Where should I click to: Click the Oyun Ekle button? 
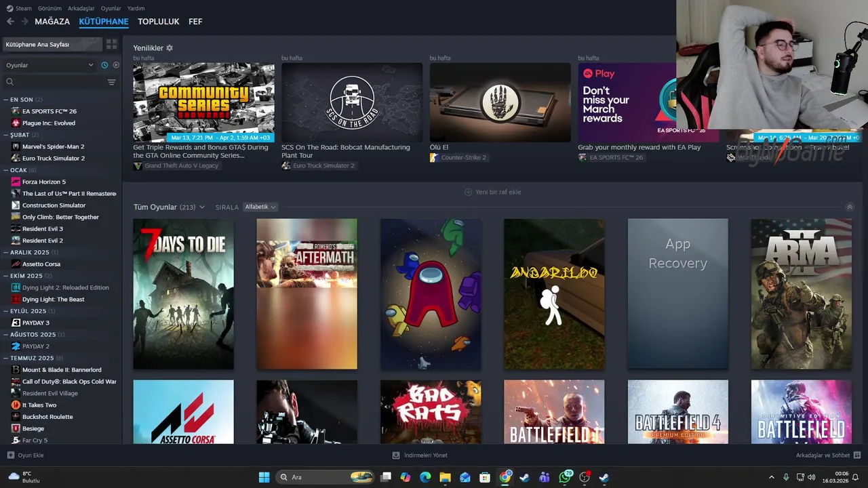coord(25,455)
